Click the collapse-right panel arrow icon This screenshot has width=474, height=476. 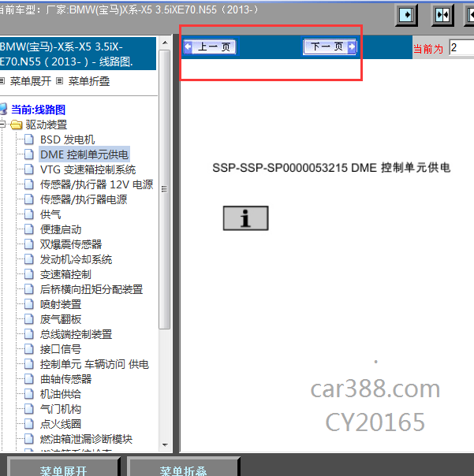(406, 15)
